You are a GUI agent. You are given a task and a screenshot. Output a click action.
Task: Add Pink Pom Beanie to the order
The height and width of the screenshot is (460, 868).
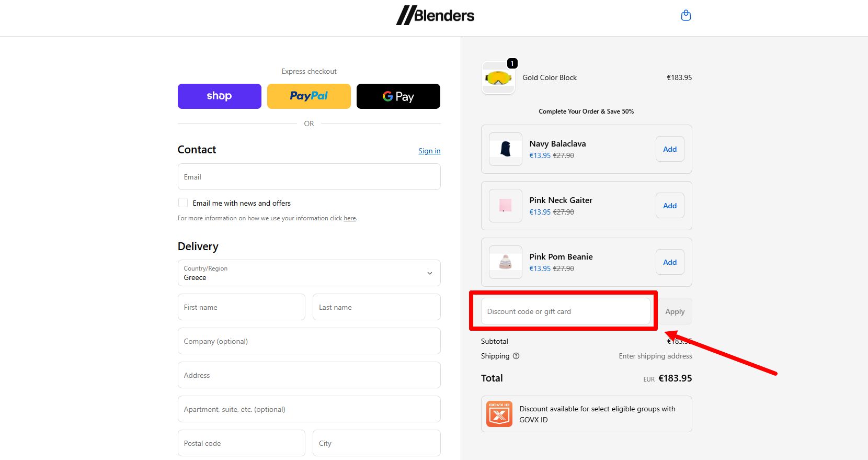click(x=670, y=262)
